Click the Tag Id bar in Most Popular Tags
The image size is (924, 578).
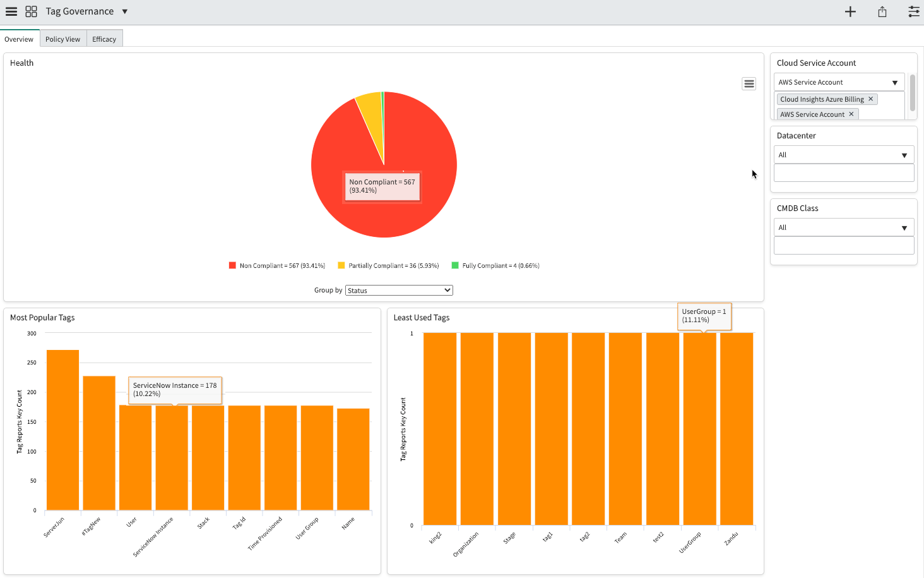[244, 458]
